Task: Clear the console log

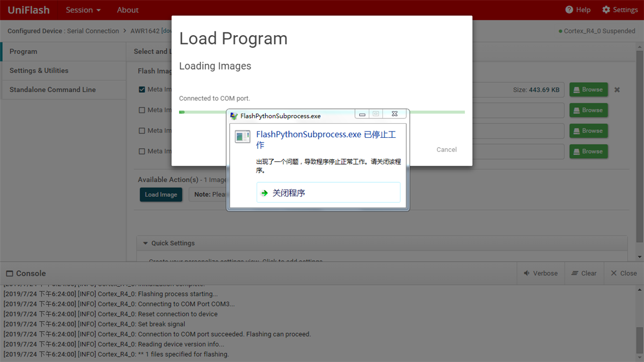Action: coord(584,273)
